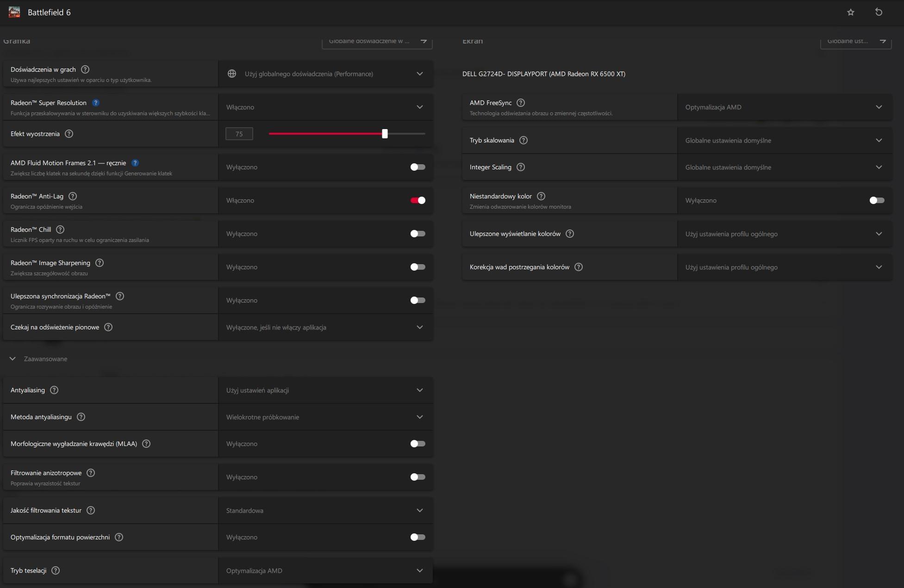Enable Radeon Image Sharpening switch
This screenshot has height=588, width=904.
[x=418, y=267]
